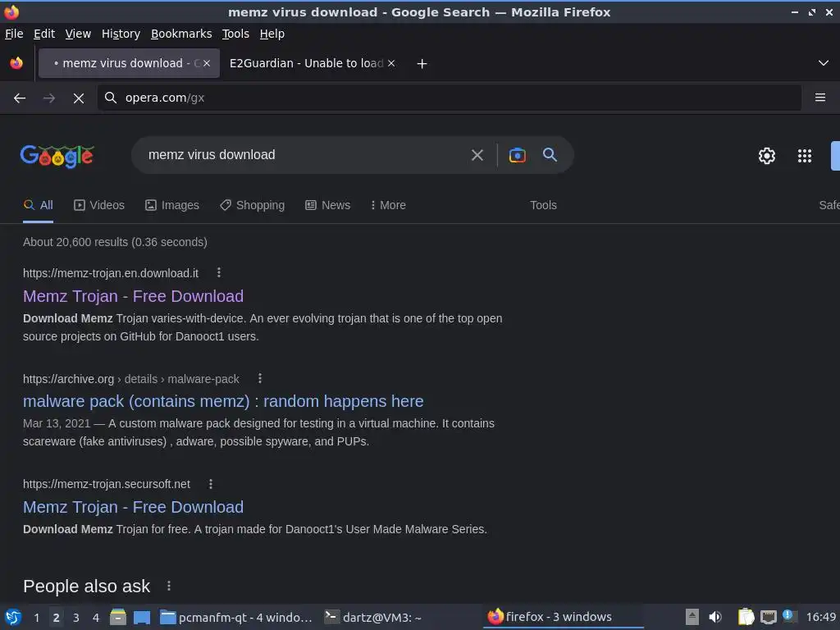Open malware pack (contains memz) archive.org link
This screenshot has width=840, height=630.
(223, 401)
